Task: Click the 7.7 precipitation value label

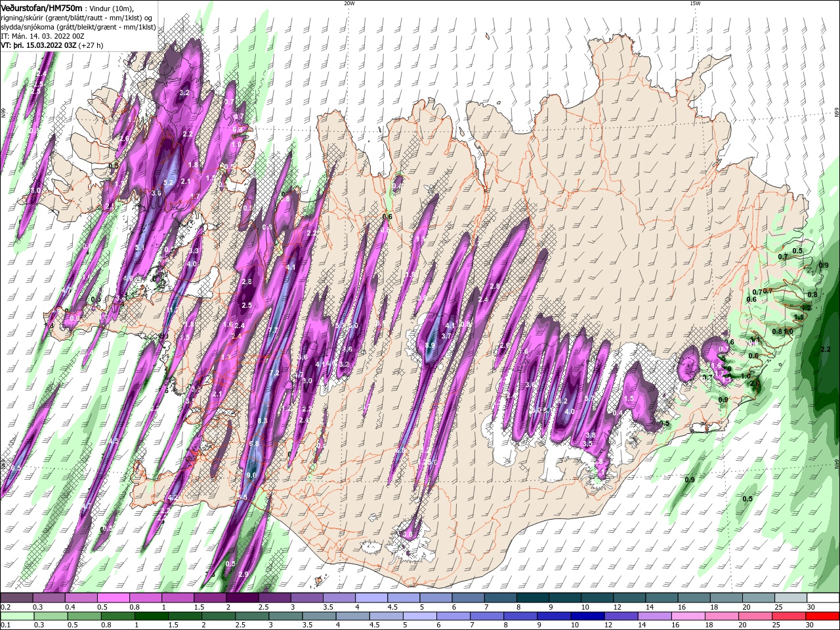Action: pyautogui.click(x=274, y=330)
